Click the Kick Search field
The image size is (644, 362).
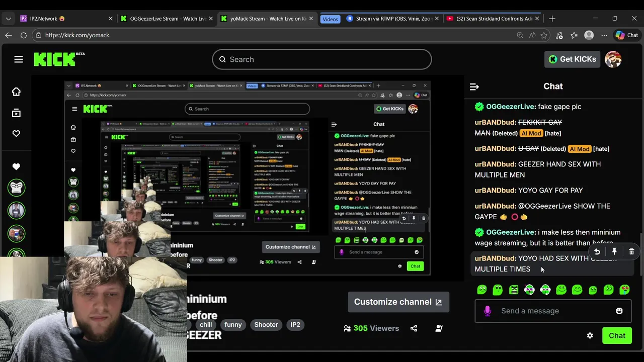[x=322, y=59]
